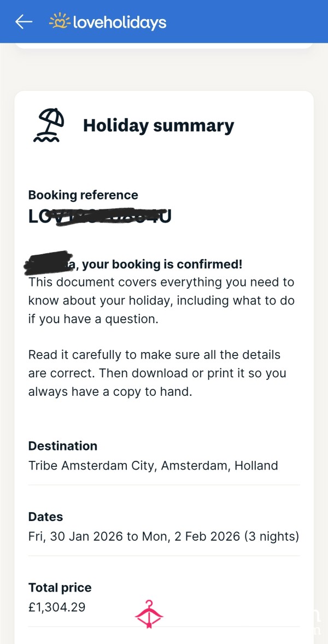Click the £1,304.29 price value

57,607
